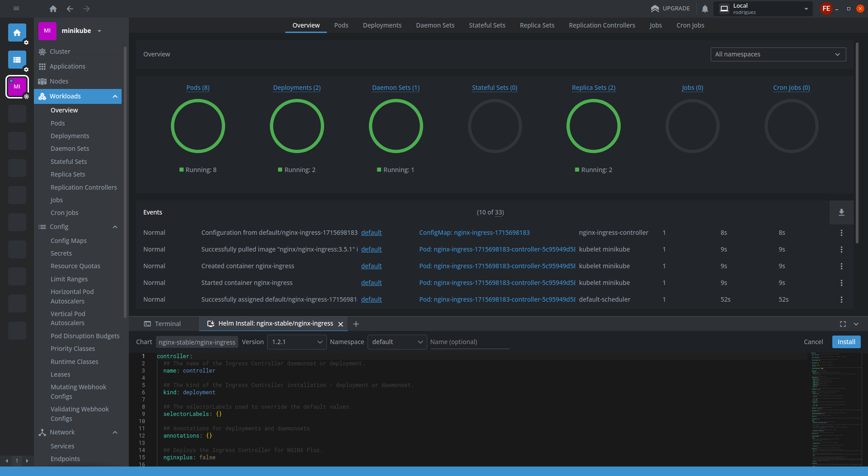Open the Local rodriguez cluster selector
This screenshot has height=476, width=868.
763,9
